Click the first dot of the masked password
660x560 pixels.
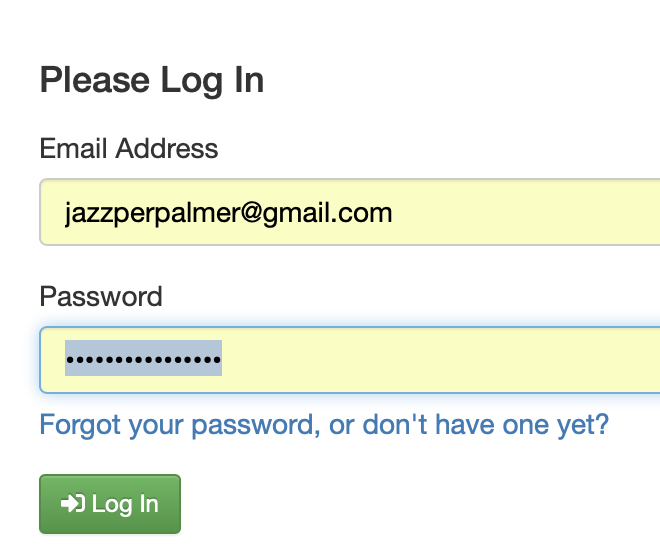click(70, 360)
